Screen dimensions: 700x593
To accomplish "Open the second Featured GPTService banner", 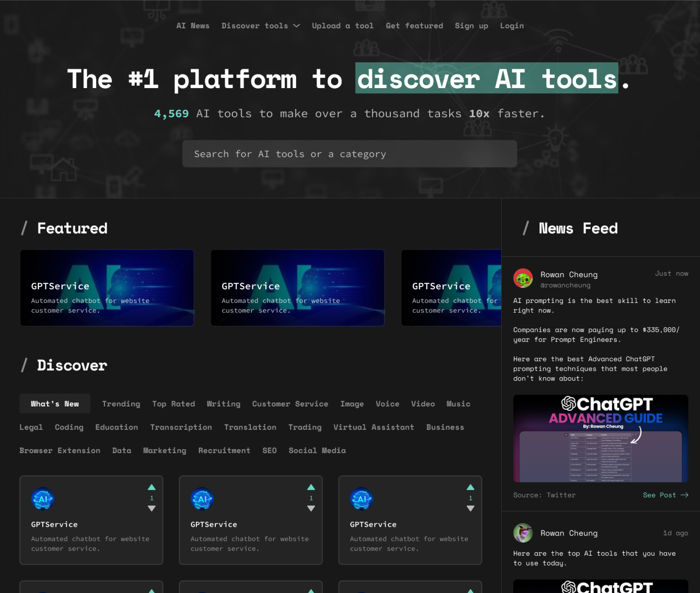I will [297, 288].
